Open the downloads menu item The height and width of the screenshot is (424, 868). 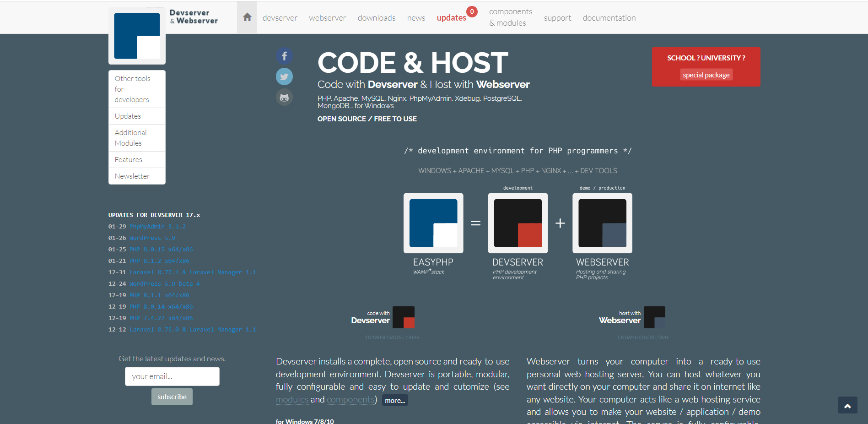[376, 17]
